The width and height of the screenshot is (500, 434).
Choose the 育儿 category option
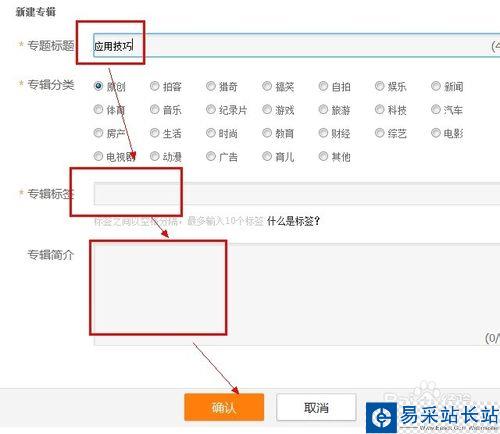point(267,156)
